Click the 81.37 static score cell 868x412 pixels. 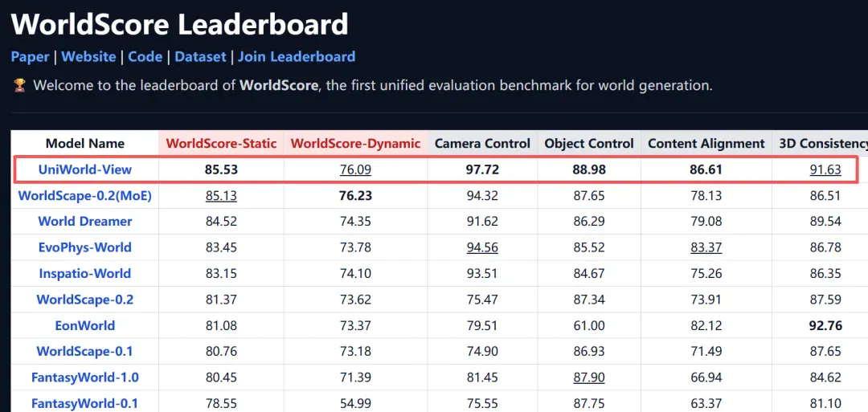(221, 300)
